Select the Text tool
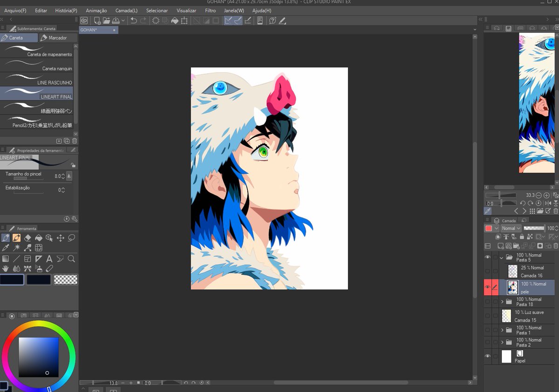 (x=49, y=259)
